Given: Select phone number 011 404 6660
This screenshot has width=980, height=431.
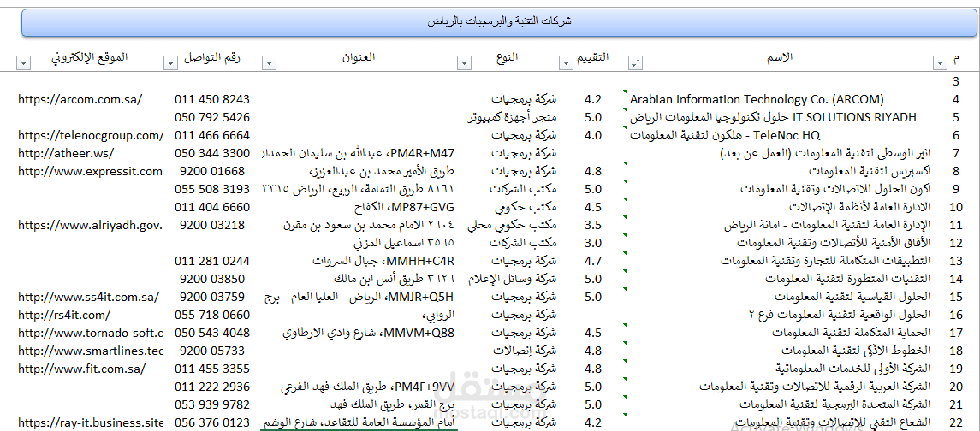Looking at the screenshot, I should pyautogui.click(x=212, y=208).
